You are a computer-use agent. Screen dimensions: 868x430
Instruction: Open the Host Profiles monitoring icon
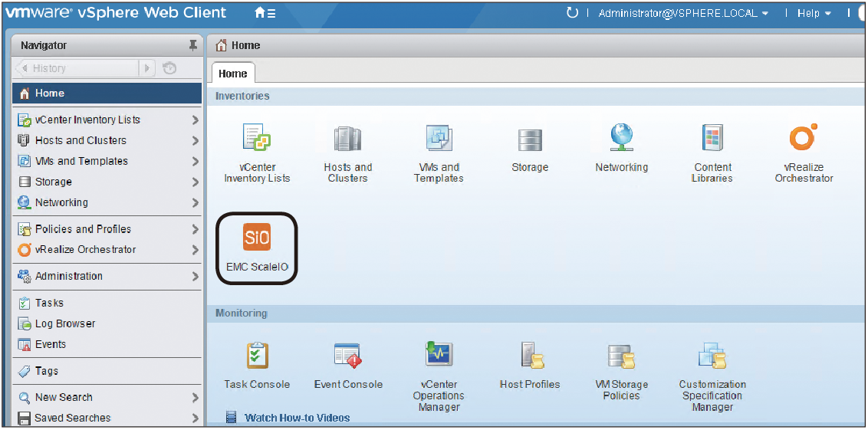tap(532, 356)
